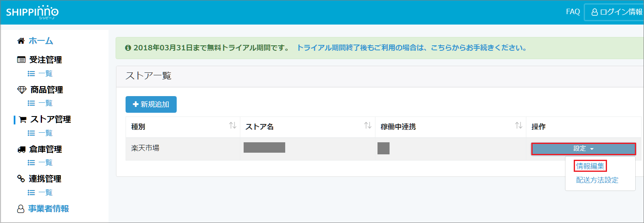Sort the table by 稼働中連携 column
644x223 pixels.
coord(451,127)
